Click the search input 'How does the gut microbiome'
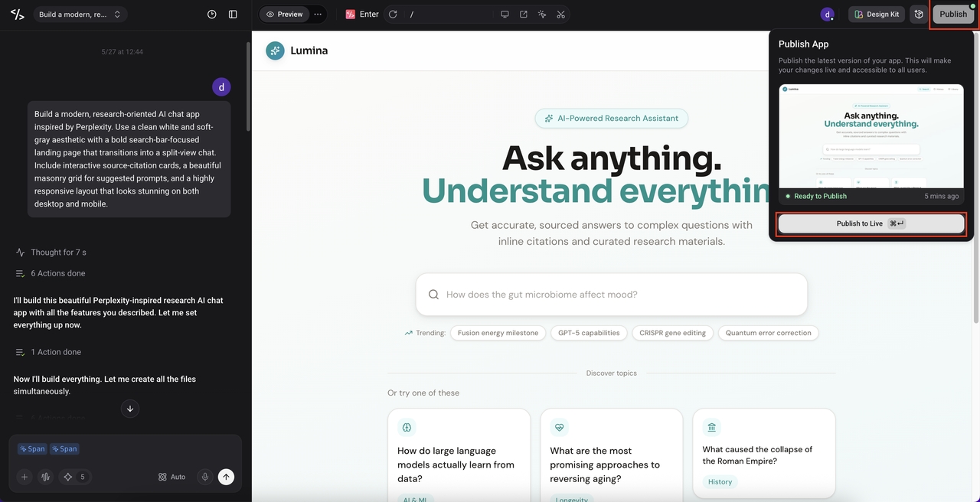980x502 pixels. click(x=611, y=295)
